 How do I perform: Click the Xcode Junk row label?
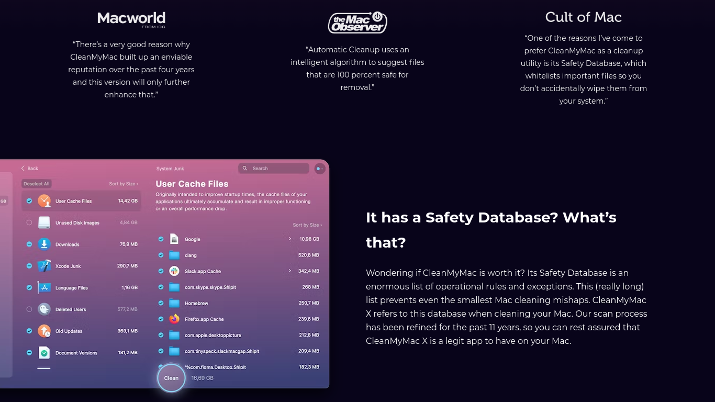[x=68, y=266]
